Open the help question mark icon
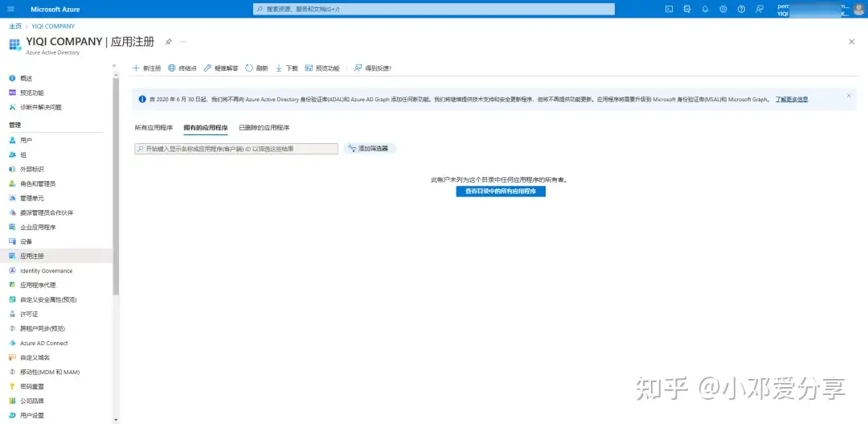This screenshot has height=424, width=868. click(741, 9)
